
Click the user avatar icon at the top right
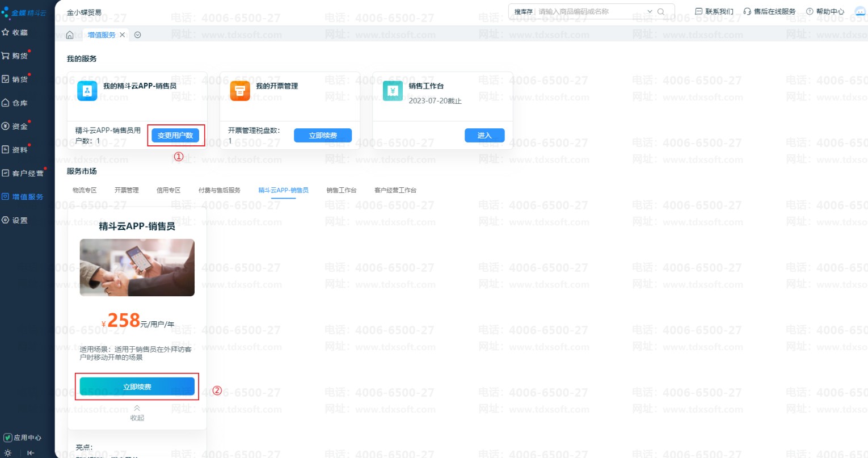(x=860, y=11)
